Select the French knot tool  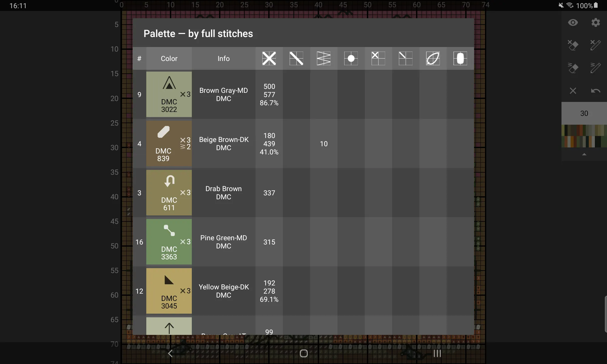pos(351,58)
